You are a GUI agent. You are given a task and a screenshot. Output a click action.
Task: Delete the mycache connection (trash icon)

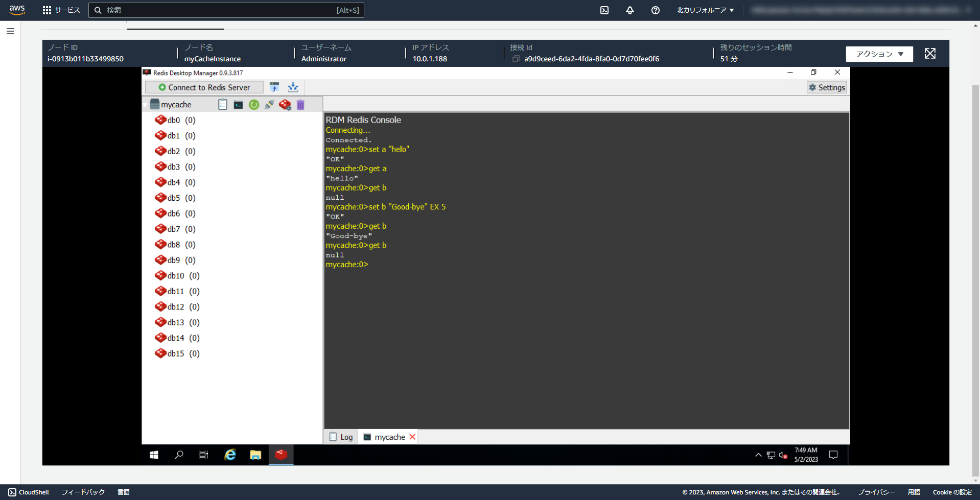[x=300, y=104]
